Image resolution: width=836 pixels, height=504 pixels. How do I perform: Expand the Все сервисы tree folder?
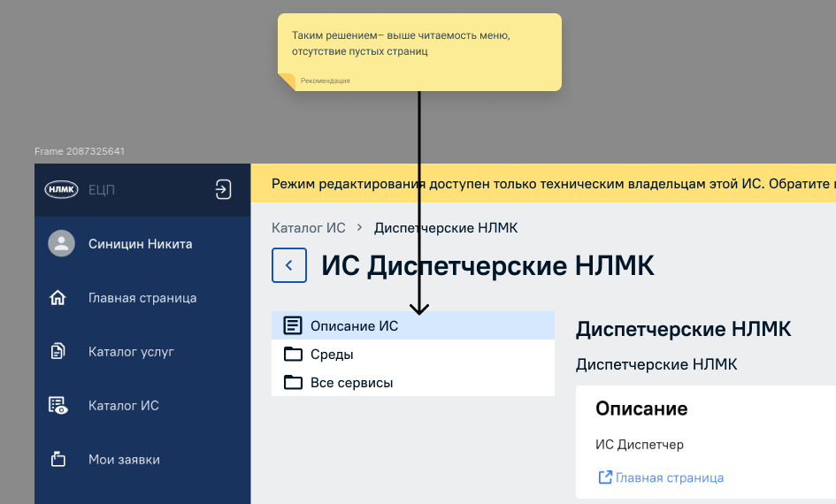click(351, 383)
